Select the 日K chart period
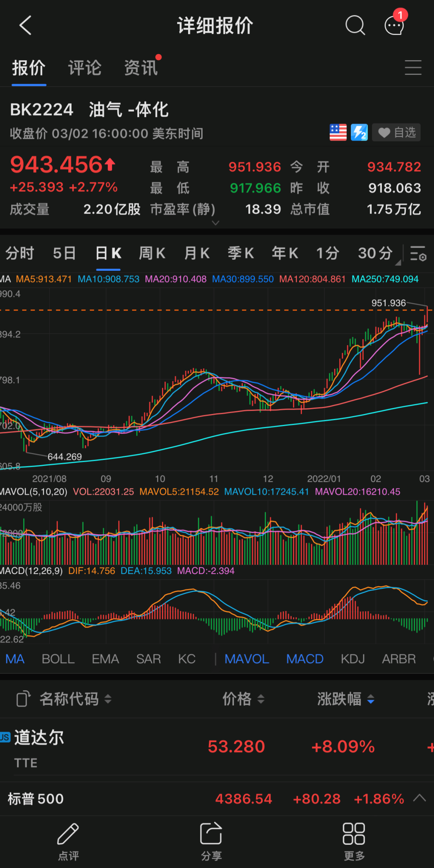 pos(108,253)
